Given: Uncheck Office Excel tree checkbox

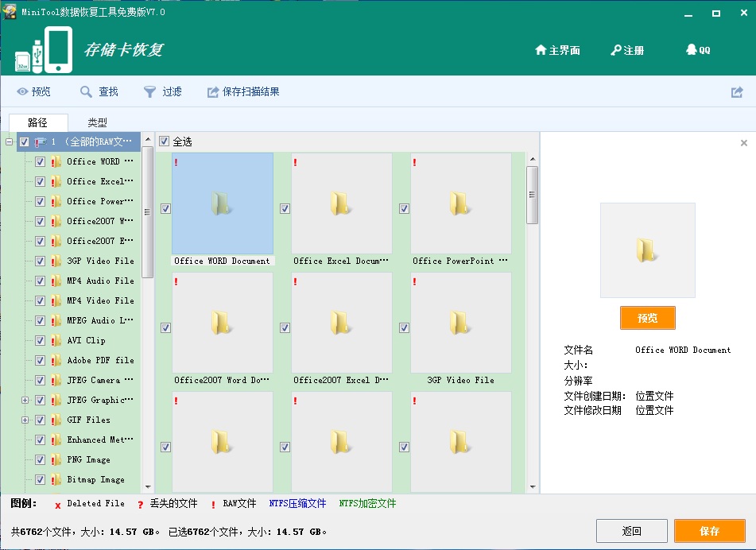Looking at the screenshot, I should 41,181.
